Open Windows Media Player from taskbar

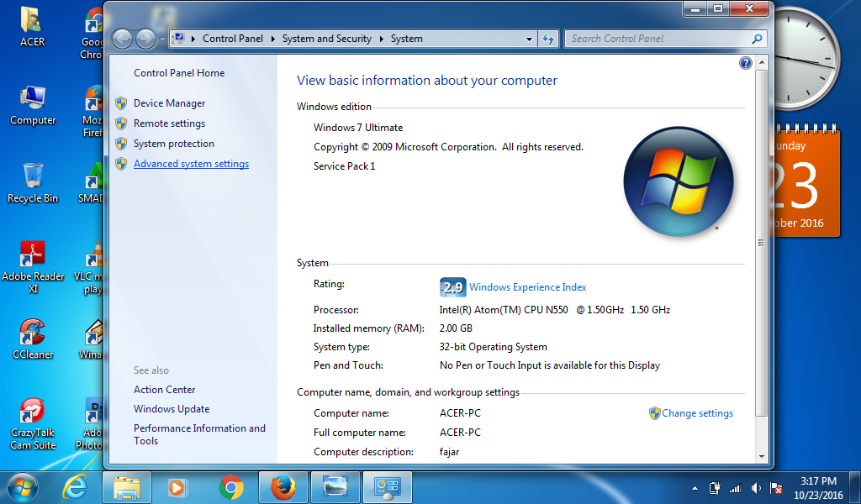point(178,487)
